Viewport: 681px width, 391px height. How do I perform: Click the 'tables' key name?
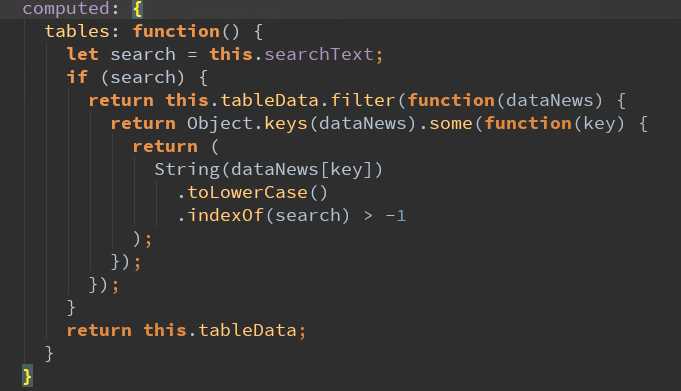coord(77,31)
